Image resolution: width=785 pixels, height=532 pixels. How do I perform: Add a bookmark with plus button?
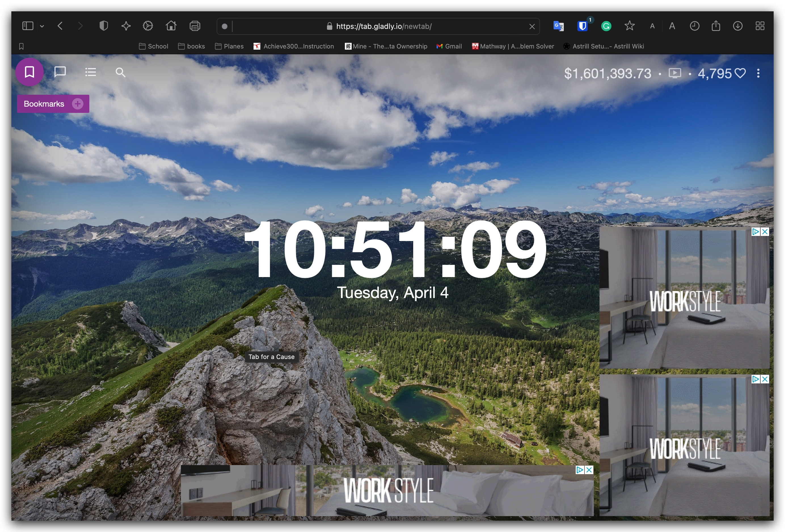pyautogui.click(x=78, y=104)
